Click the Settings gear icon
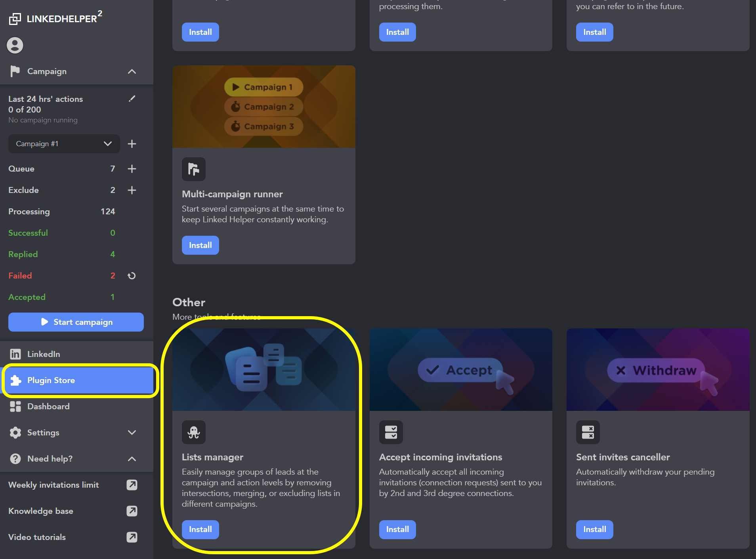This screenshot has width=756, height=559. pyautogui.click(x=15, y=433)
